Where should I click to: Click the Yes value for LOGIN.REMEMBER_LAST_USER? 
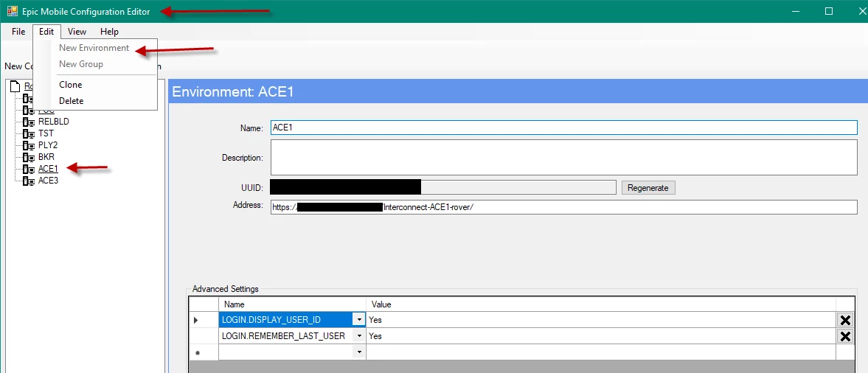coord(600,336)
